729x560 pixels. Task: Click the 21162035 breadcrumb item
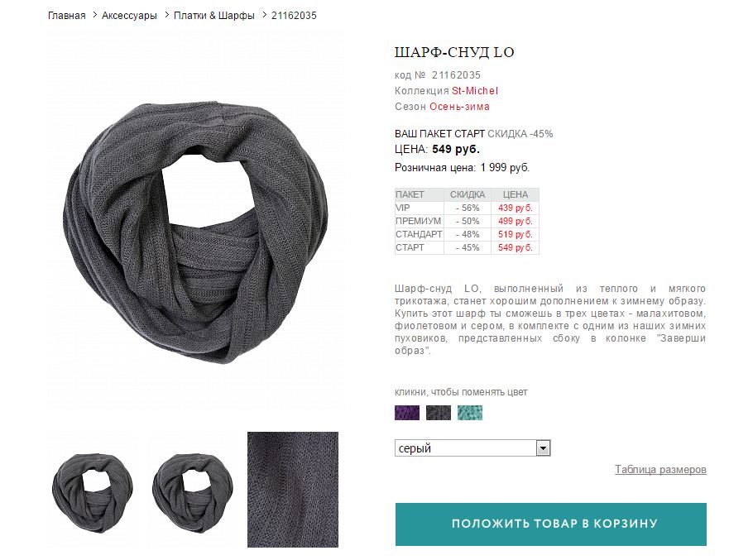[x=294, y=16]
